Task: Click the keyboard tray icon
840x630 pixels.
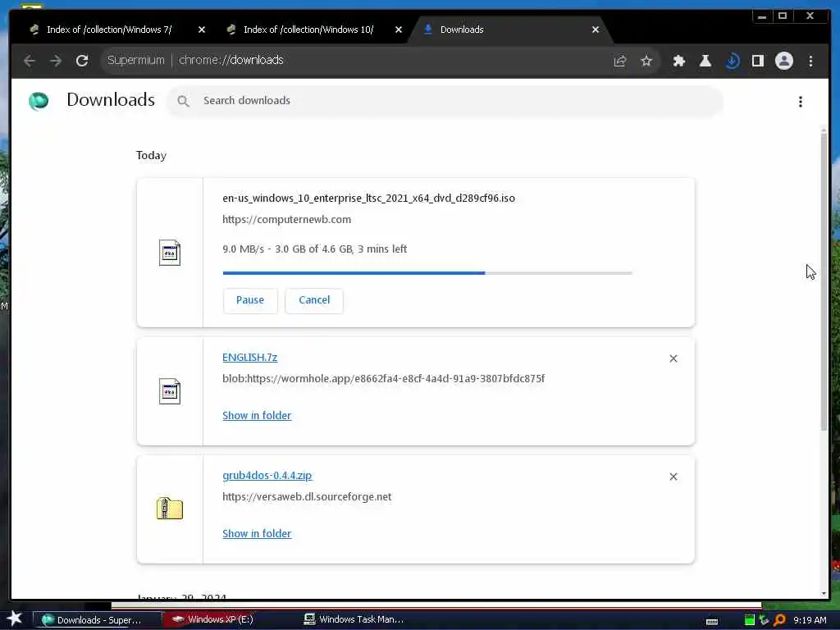Action: pos(711,622)
